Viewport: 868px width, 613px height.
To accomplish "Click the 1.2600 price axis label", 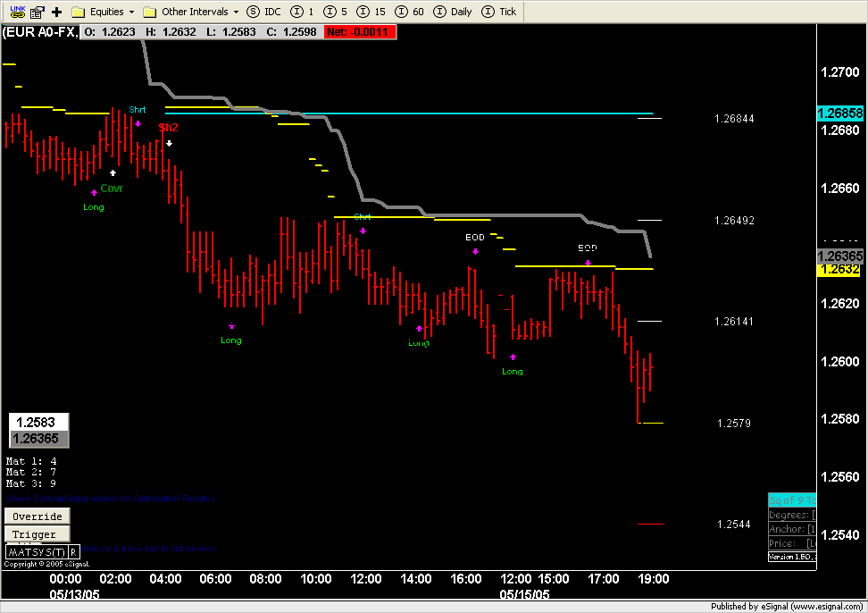I will pyautogui.click(x=839, y=362).
